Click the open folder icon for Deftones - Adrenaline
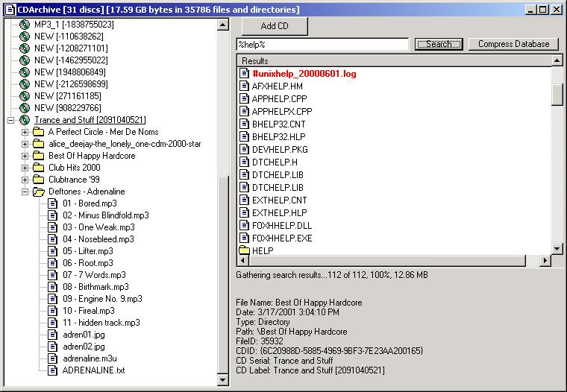This screenshot has width=567, height=392. [x=39, y=192]
